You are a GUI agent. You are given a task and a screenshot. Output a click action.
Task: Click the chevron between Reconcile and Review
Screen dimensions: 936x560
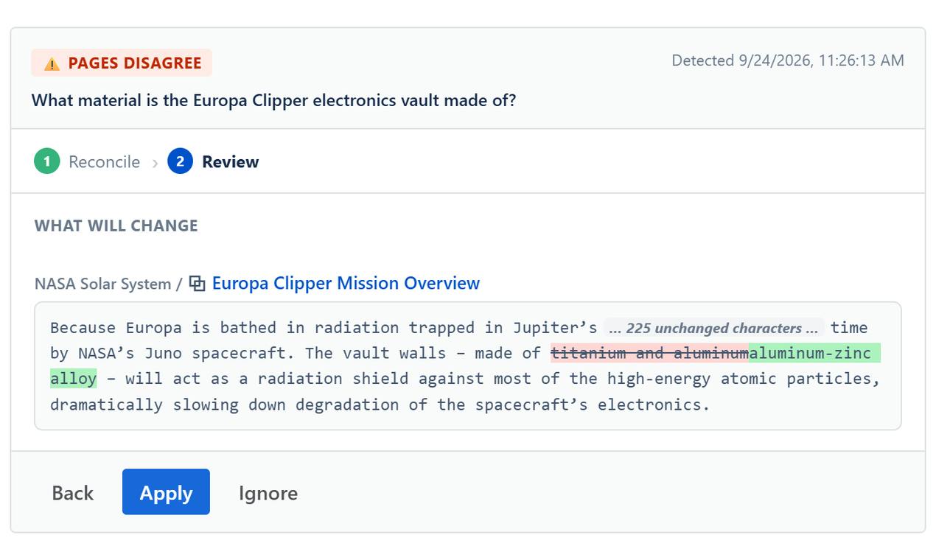pyautogui.click(x=155, y=162)
